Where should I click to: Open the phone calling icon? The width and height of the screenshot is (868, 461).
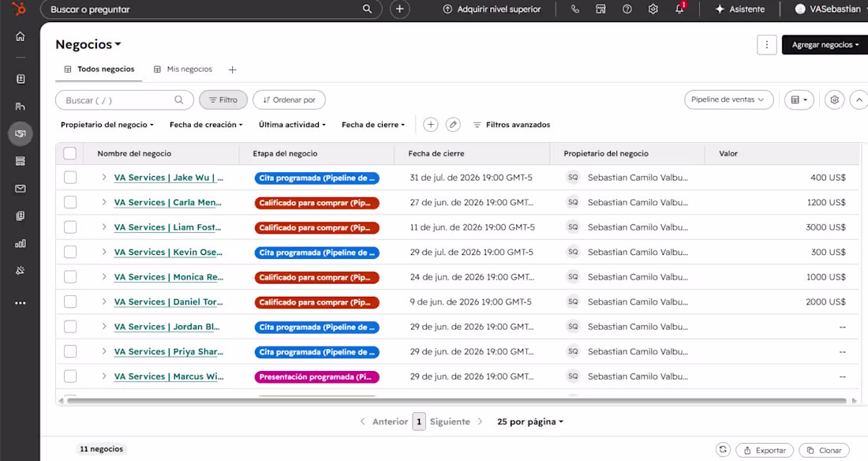pos(575,9)
